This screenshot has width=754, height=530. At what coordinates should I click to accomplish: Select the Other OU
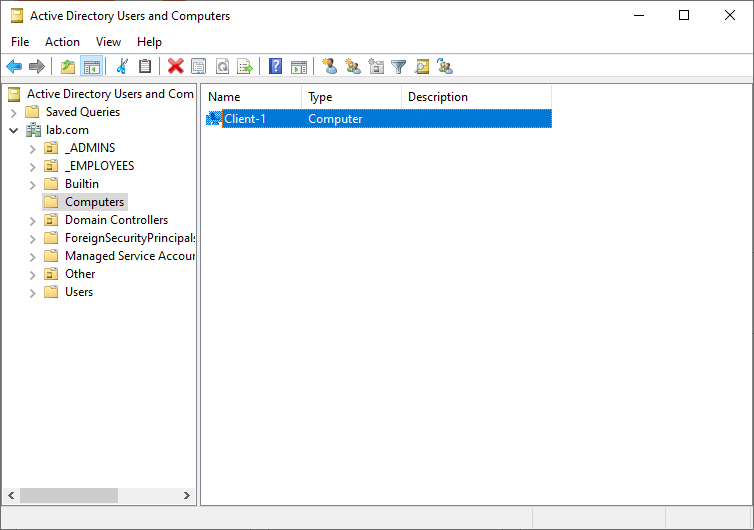(x=80, y=274)
